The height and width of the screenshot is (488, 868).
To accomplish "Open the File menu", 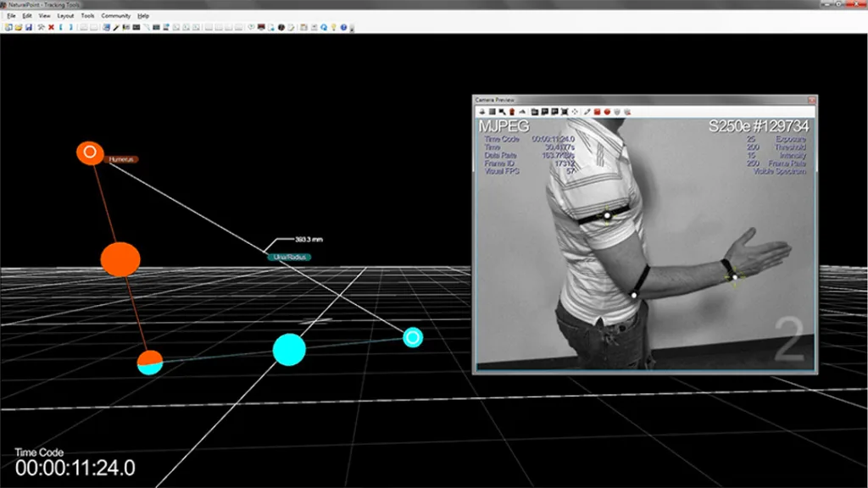I will [11, 16].
